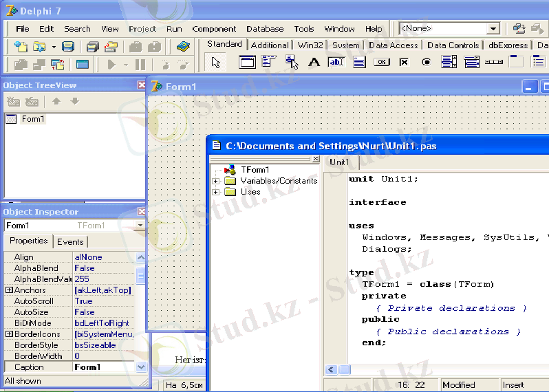
Task: Select Form1 in Object TreeView
Action: 32,119
